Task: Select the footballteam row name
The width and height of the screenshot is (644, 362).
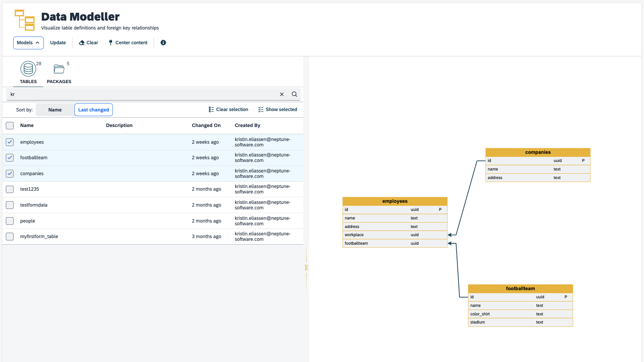Action: [x=34, y=158]
